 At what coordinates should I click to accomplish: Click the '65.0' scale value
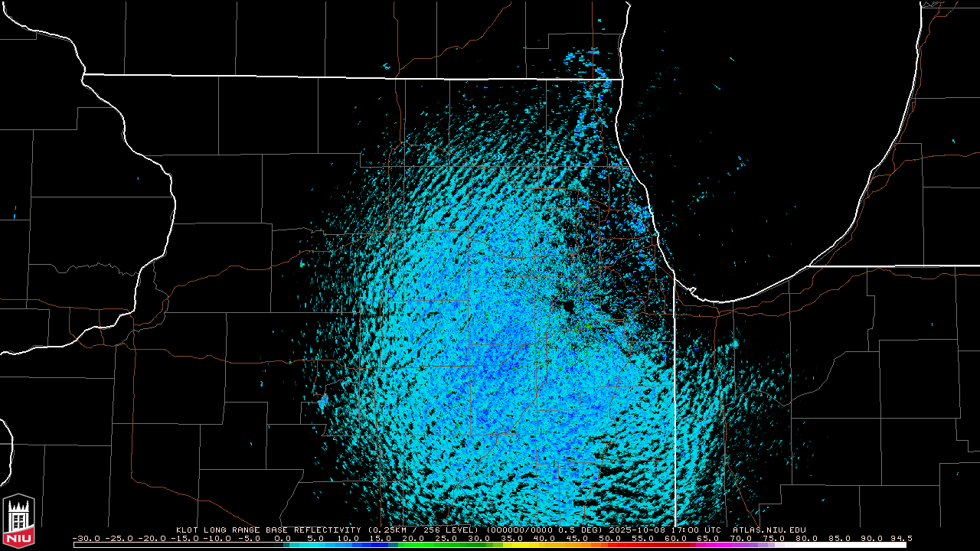tap(710, 538)
